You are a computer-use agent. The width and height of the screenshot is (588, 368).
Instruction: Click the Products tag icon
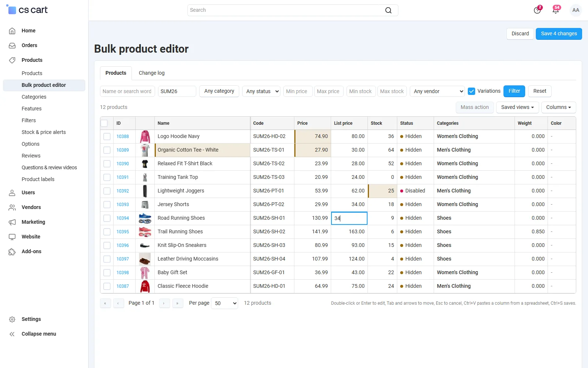click(12, 60)
